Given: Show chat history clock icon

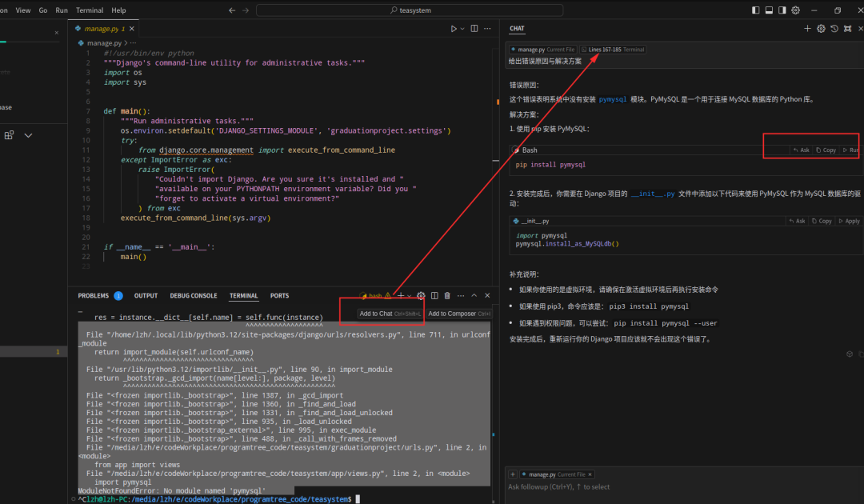Looking at the screenshot, I should pyautogui.click(x=834, y=29).
